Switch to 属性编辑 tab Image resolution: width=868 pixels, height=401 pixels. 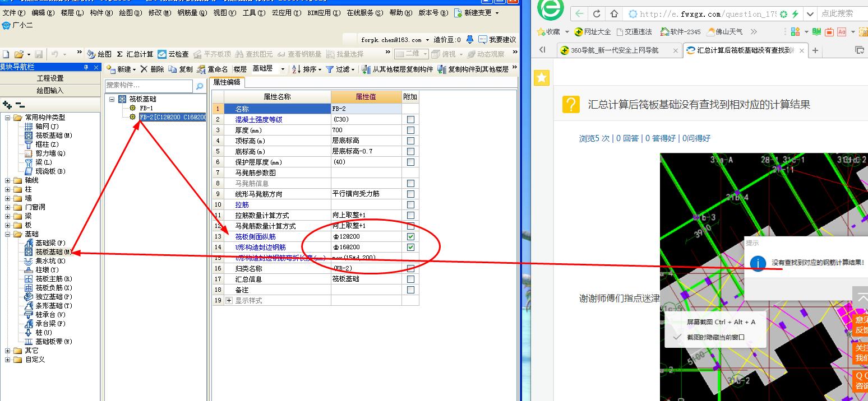(227, 82)
